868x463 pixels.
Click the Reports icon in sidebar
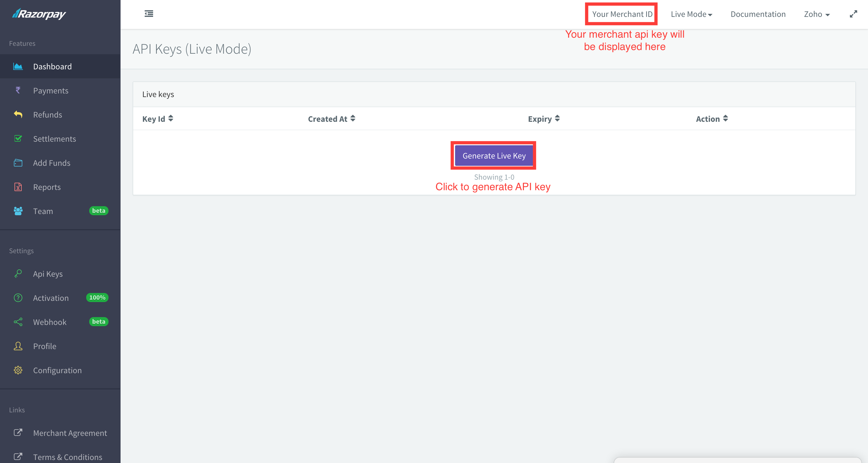coord(18,187)
